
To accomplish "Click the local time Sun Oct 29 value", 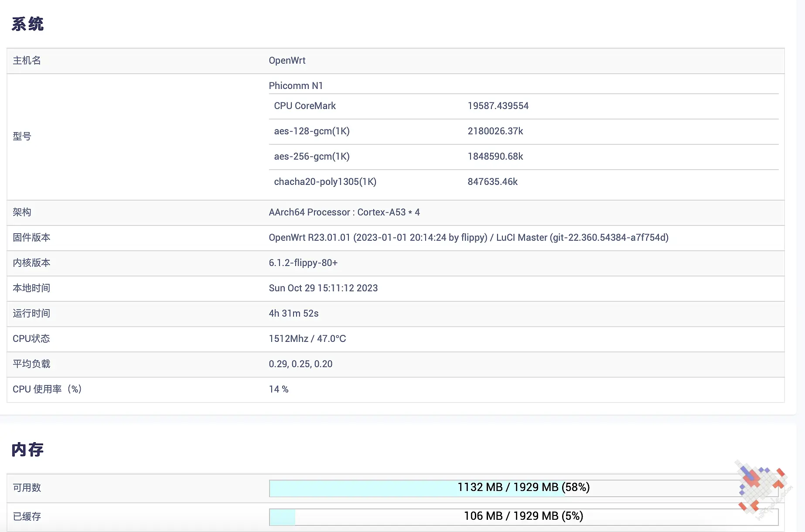I will pos(323,288).
